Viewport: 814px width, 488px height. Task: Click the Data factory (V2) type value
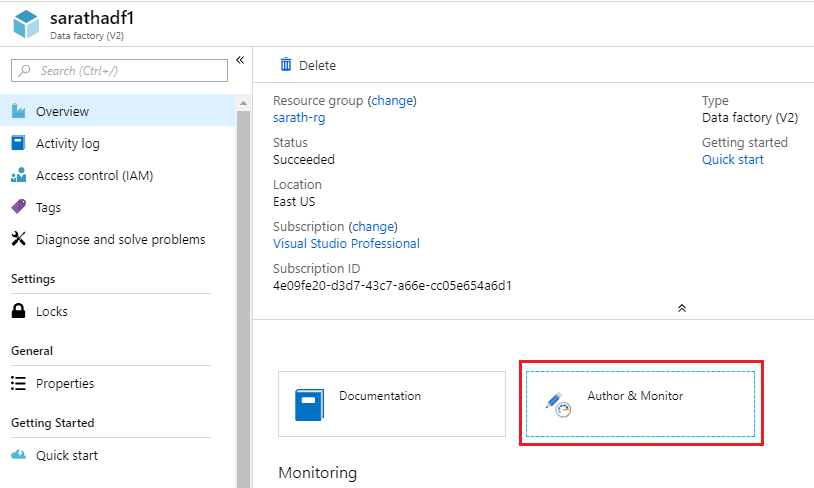click(750, 118)
